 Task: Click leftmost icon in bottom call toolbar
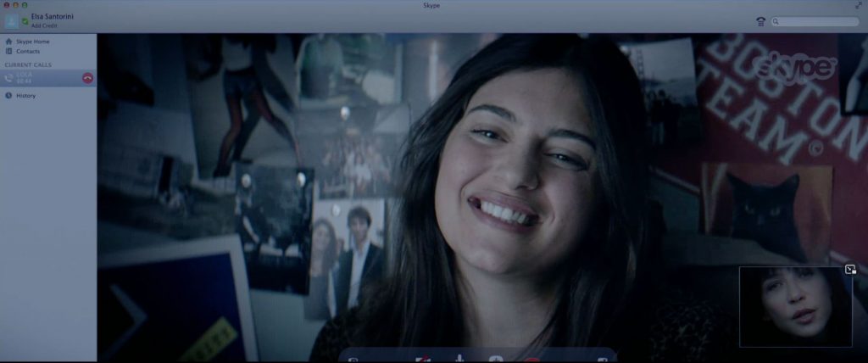tap(353, 360)
